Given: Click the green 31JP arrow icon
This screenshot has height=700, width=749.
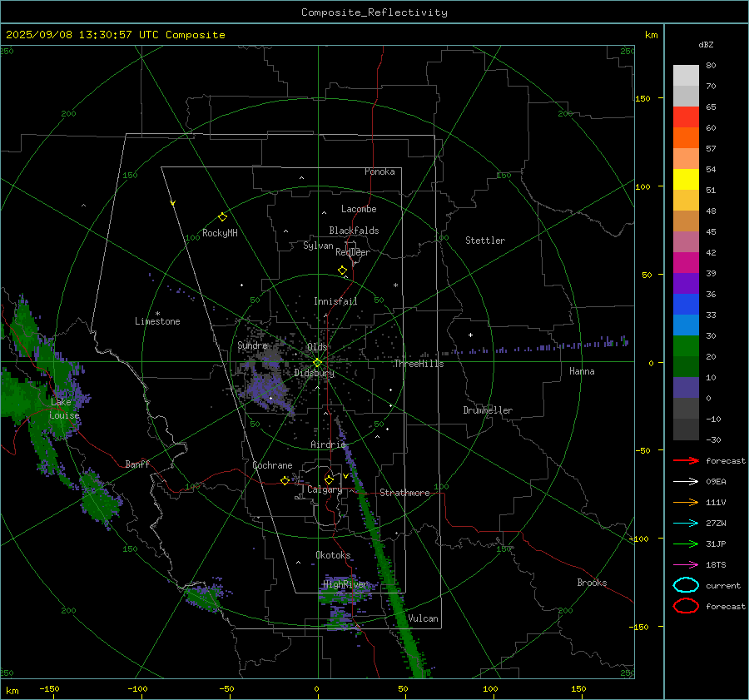Looking at the screenshot, I should click(686, 544).
